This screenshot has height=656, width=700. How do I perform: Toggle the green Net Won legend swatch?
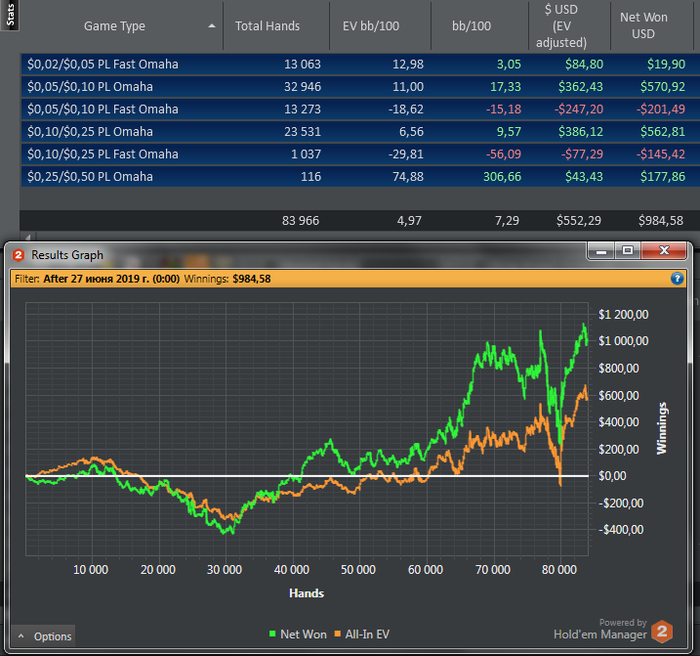pyautogui.click(x=272, y=634)
